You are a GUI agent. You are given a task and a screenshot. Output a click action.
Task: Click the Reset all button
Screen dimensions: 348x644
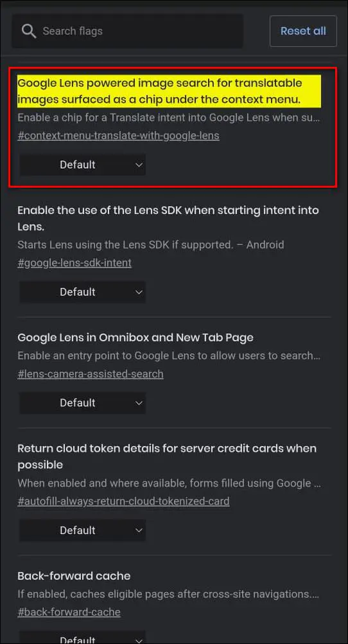point(303,31)
